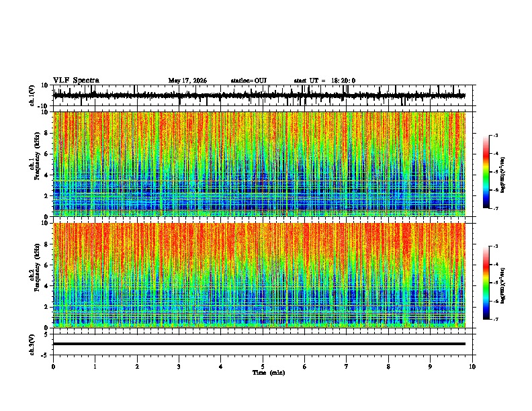Click the May 17, 2026 date label
The height and width of the screenshot is (411, 532).
[x=187, y=81]
